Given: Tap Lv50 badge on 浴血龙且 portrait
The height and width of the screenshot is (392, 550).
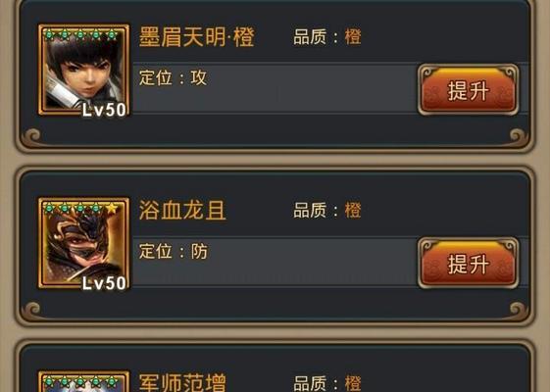Looking at the screenshot, I should click(x=104, y=283).
